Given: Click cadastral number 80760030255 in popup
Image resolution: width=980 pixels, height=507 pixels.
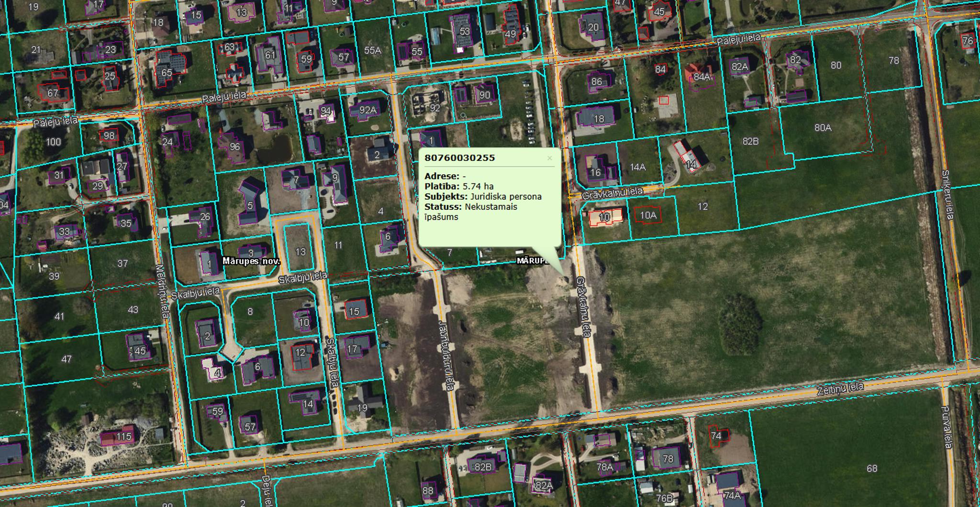Looking at the screenshot, I should tap(459, 158).
